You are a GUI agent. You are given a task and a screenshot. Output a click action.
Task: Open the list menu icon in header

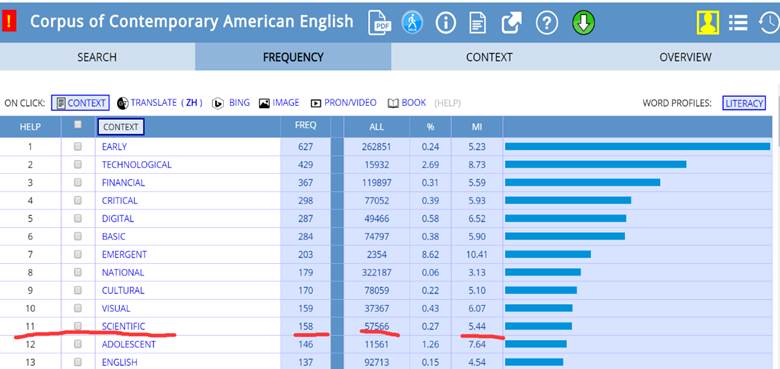(738, 23)
